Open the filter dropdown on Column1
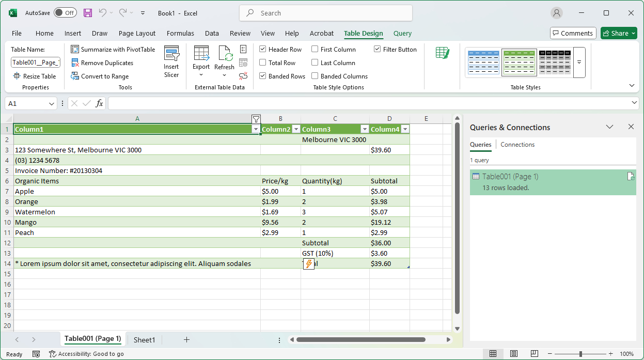The height and width of the screenshot is (360, 644). click(x=256, y=129)
